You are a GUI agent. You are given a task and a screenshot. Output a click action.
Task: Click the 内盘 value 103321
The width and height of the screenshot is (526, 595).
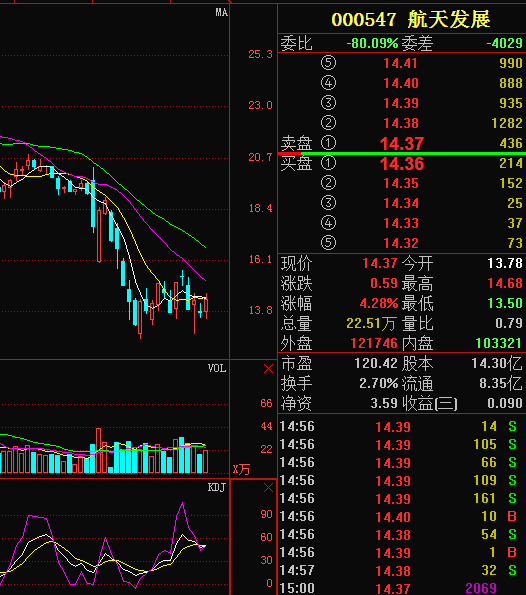[x=499, y=343]
